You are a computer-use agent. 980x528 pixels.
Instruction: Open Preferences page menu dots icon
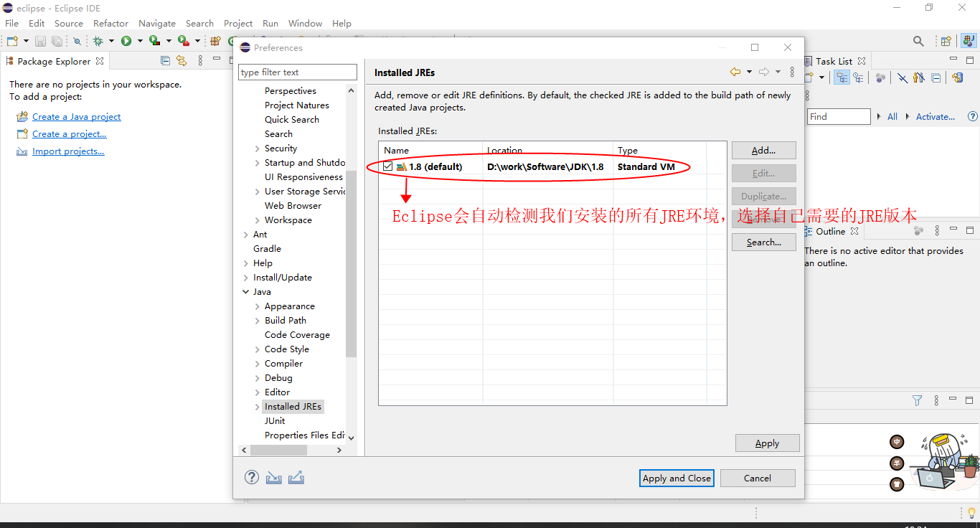[792, 72]
